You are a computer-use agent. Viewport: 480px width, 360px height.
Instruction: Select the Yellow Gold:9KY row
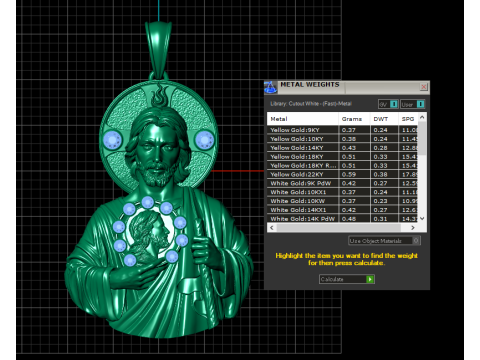click(x=342, y=130)
